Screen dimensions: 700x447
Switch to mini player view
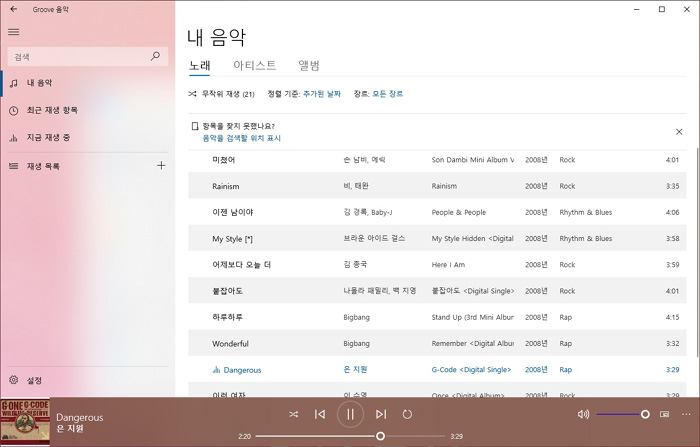[x=664, y=414]
